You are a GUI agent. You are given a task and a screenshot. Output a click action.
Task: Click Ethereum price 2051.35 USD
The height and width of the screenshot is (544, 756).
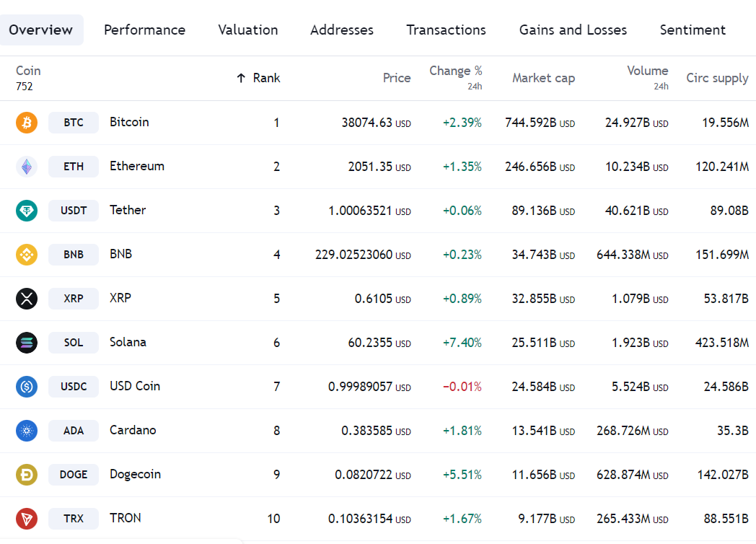point(379,167)
